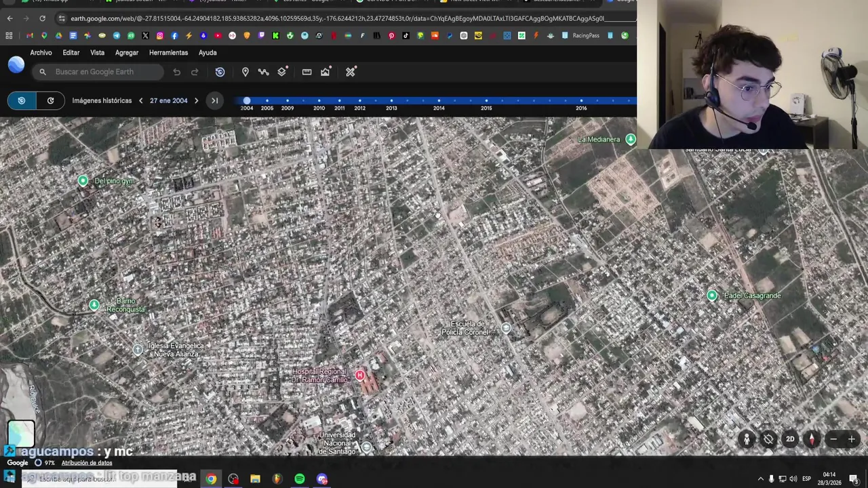Viewport: 868px width, 488px height.
Task: Switch the map view to 2D
Action: click(x=790, y=439)
